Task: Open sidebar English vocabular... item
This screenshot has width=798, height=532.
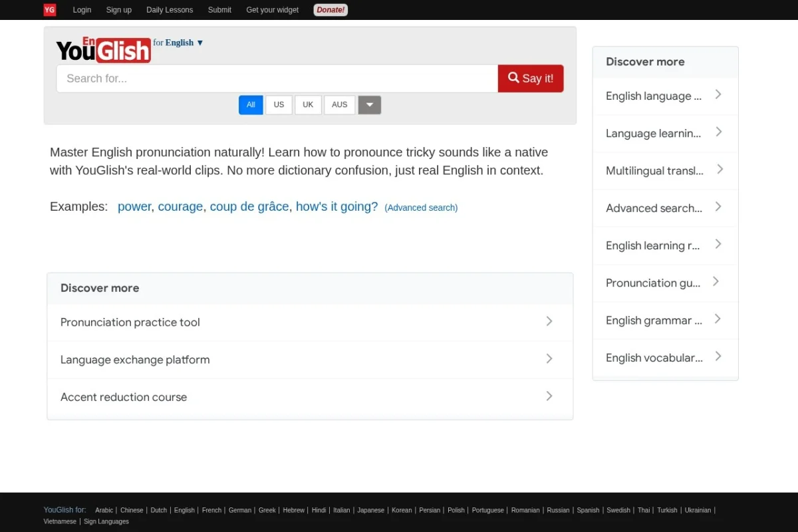Action: [665, 358]
